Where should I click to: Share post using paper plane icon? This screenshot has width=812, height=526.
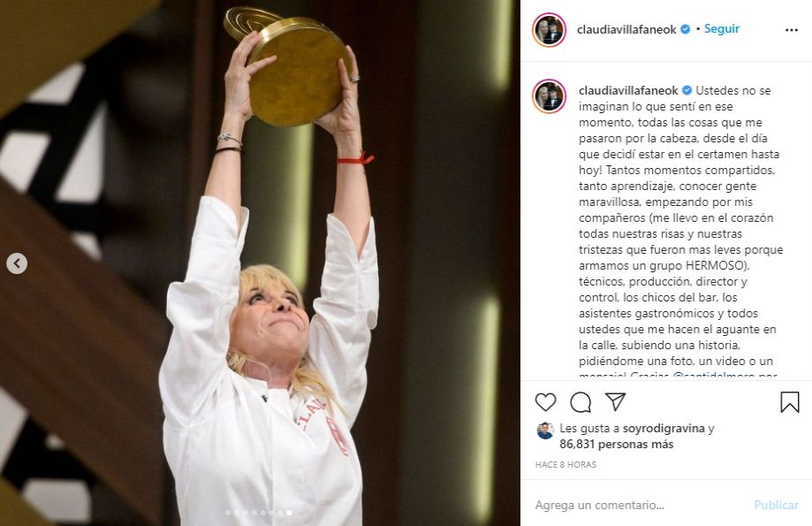pos(615,401)
